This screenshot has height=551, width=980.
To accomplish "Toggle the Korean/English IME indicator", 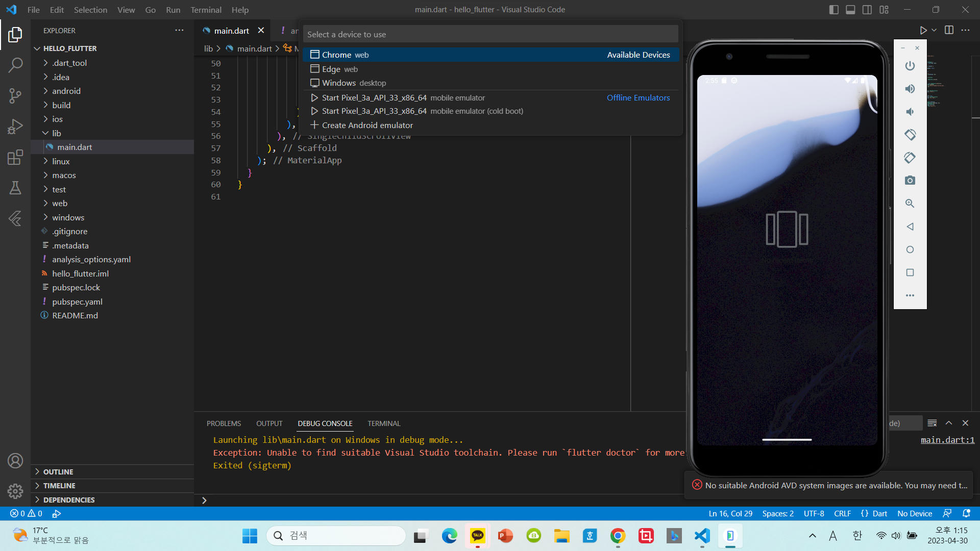I will click(x=857, y=536).
